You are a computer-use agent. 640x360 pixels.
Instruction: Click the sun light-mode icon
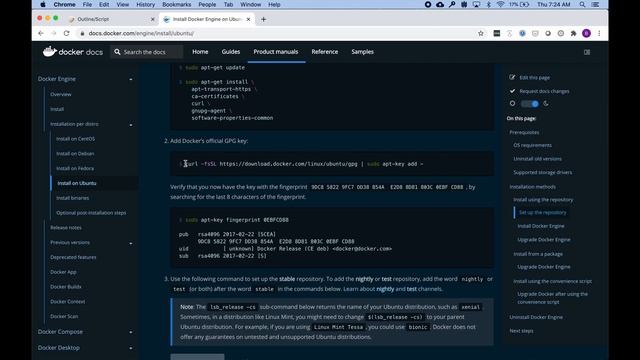click(512, 103)
